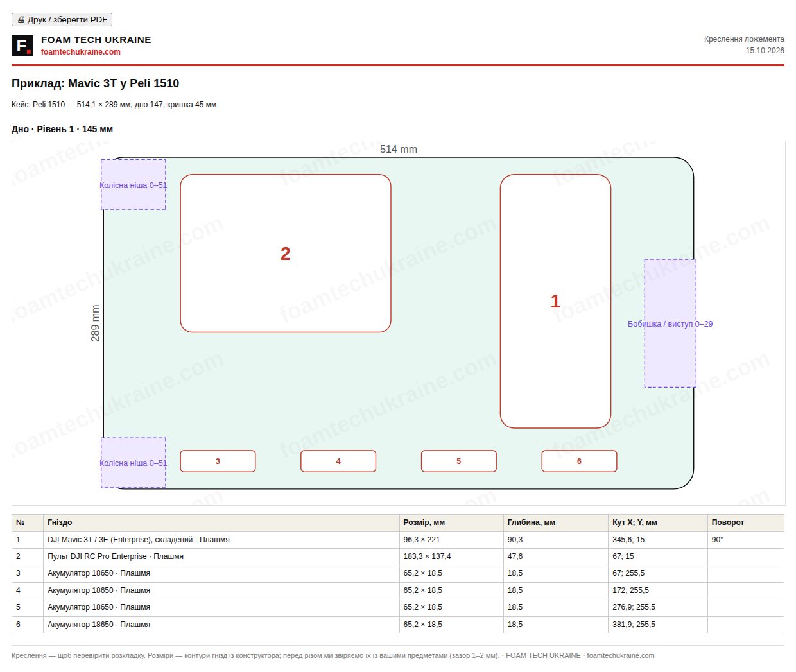
Task: Click the Поворот column header
Action: click(745, 522)
